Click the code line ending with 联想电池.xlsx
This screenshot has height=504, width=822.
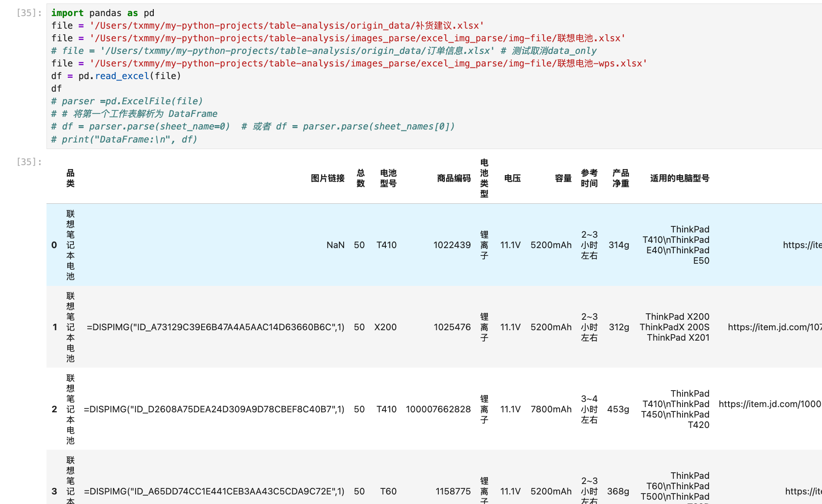[x=338, y=38]
